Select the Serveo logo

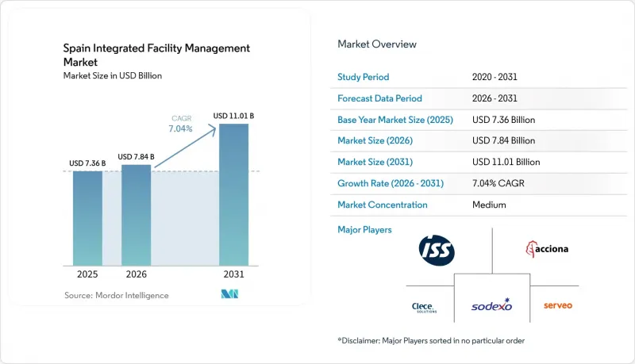(558, 305)
